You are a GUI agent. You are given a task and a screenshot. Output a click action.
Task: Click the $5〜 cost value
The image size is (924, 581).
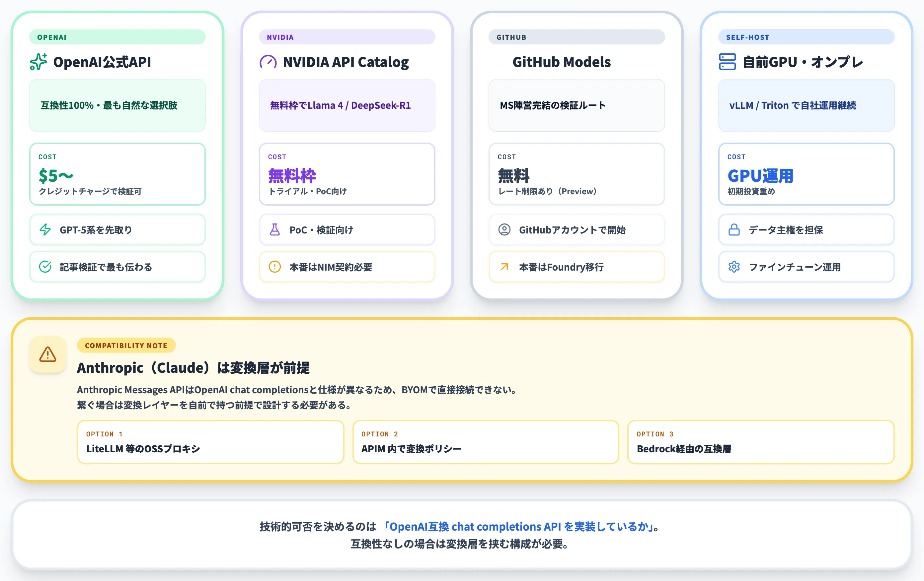56,176
